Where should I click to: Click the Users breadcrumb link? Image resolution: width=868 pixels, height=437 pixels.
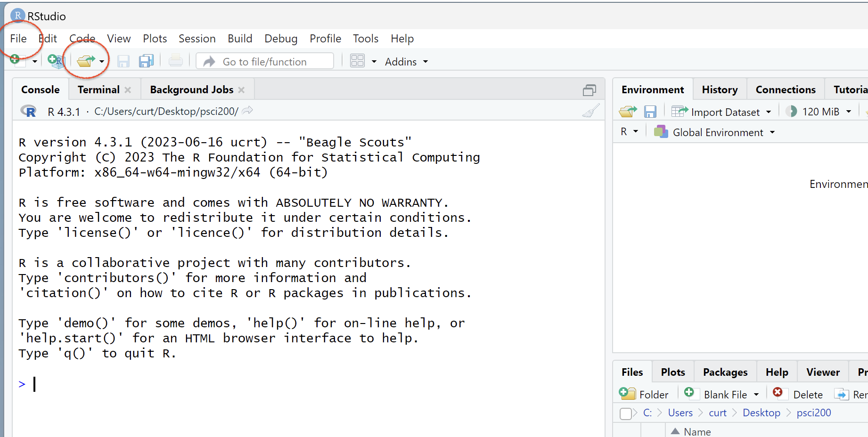pos(680,413)
